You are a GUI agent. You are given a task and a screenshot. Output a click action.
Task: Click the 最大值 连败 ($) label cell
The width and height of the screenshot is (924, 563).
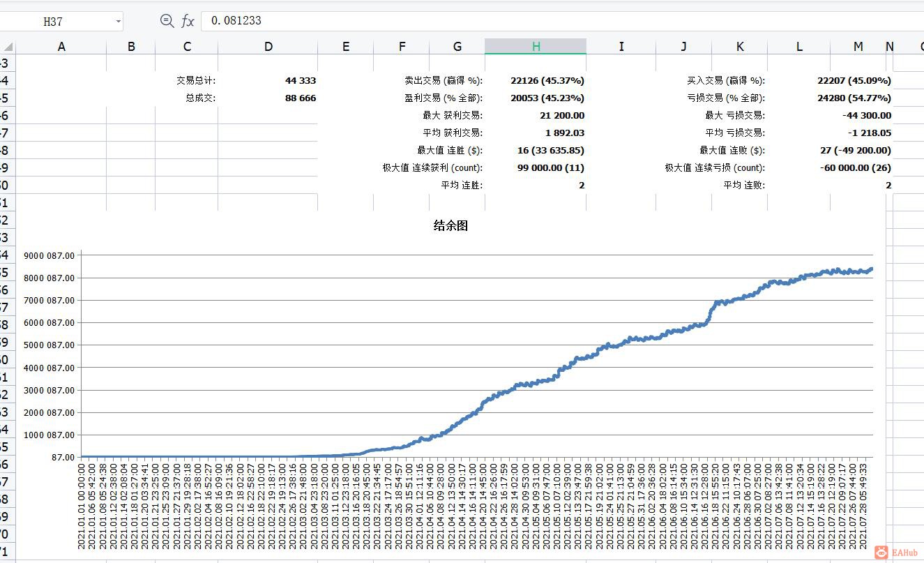point(732,150)
